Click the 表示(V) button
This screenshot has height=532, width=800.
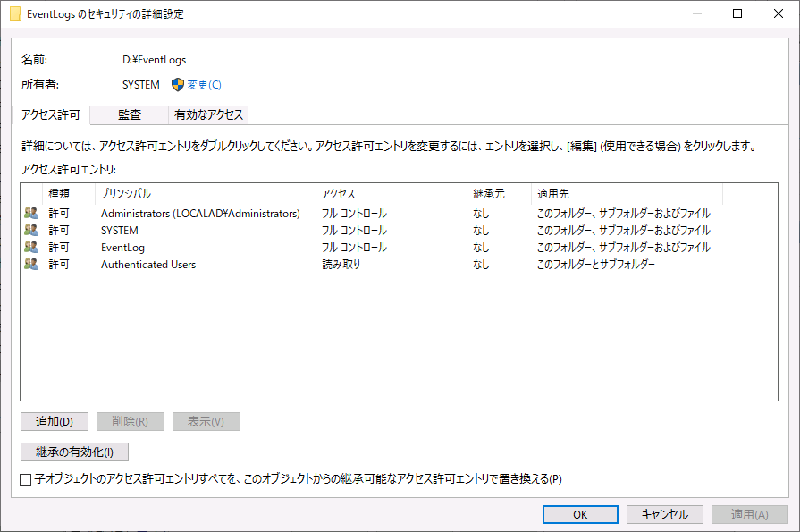pos(206,422)
